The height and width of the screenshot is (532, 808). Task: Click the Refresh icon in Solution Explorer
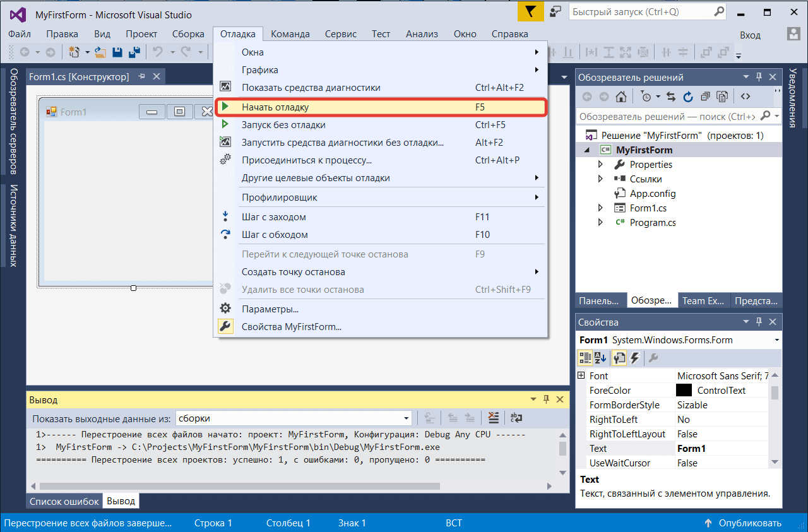(688, 97)
